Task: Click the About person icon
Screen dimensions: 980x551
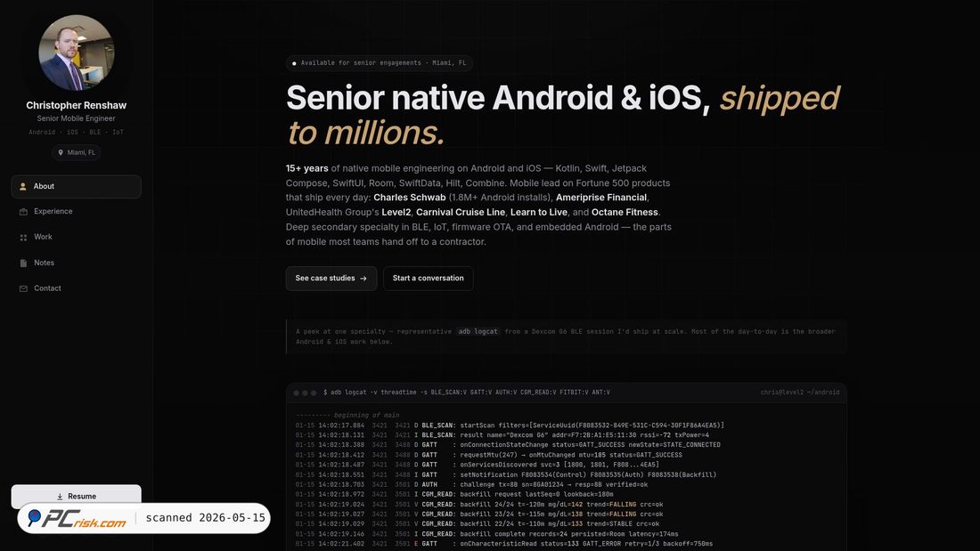Action: click(x=23, y=186)
